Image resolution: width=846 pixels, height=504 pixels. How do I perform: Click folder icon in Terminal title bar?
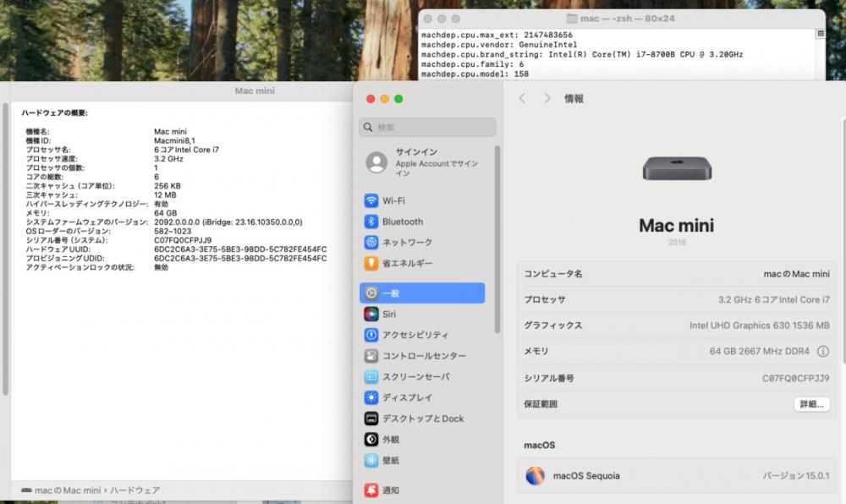tap(571, 19)
